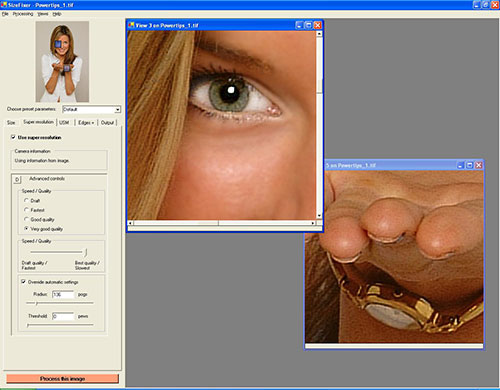500x390 pixels.
Task: Click the horizontal scrollbar right arrow in View 3
Action: pos(313,223)
